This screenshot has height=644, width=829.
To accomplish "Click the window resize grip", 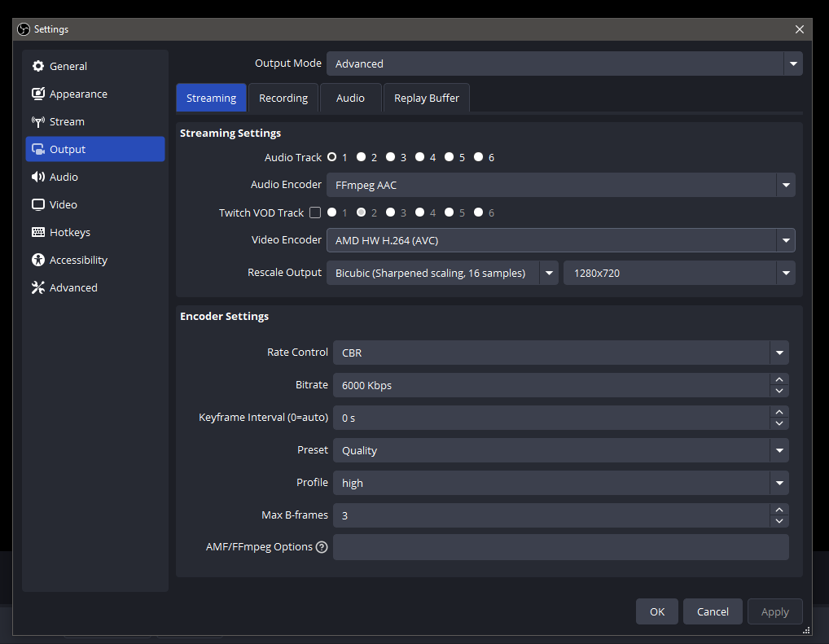I will 806,630.
